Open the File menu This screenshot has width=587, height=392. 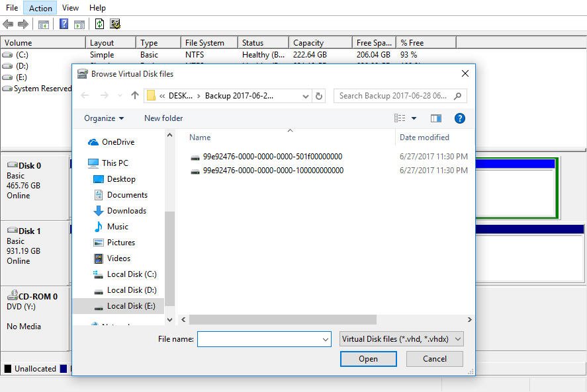tap(12, 8)
